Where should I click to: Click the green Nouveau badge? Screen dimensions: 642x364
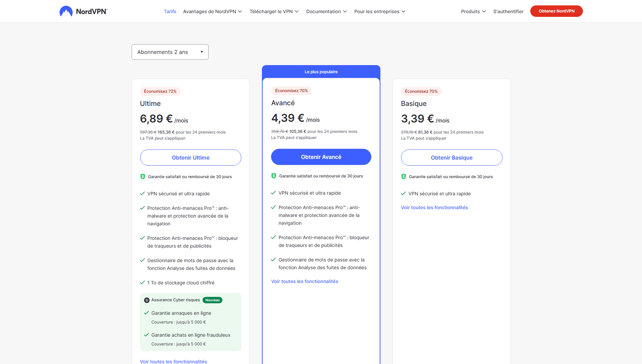pyautogui.click(x=212, y=300)
